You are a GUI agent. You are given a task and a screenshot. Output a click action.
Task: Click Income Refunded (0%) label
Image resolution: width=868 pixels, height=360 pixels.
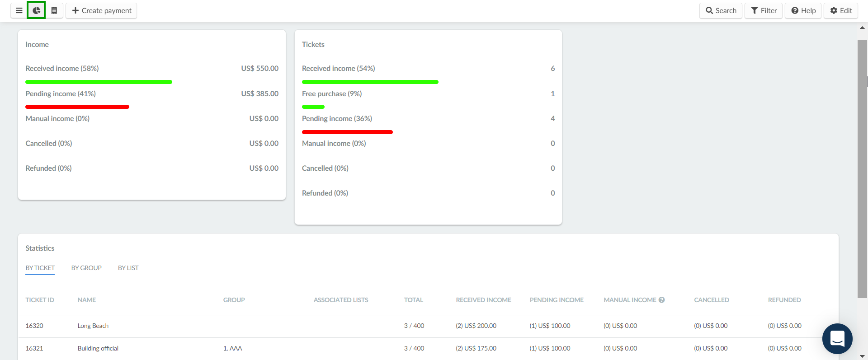(48, 168)
